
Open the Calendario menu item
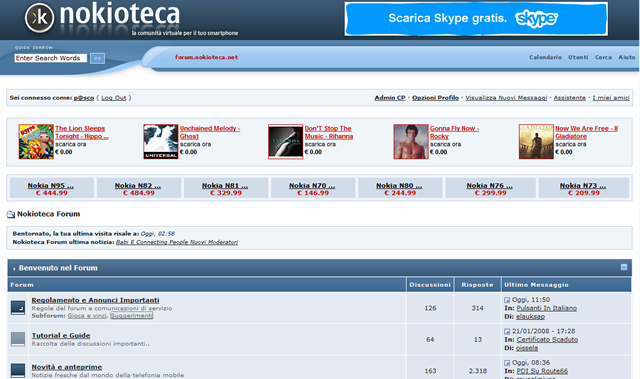(x=545, y=58)
